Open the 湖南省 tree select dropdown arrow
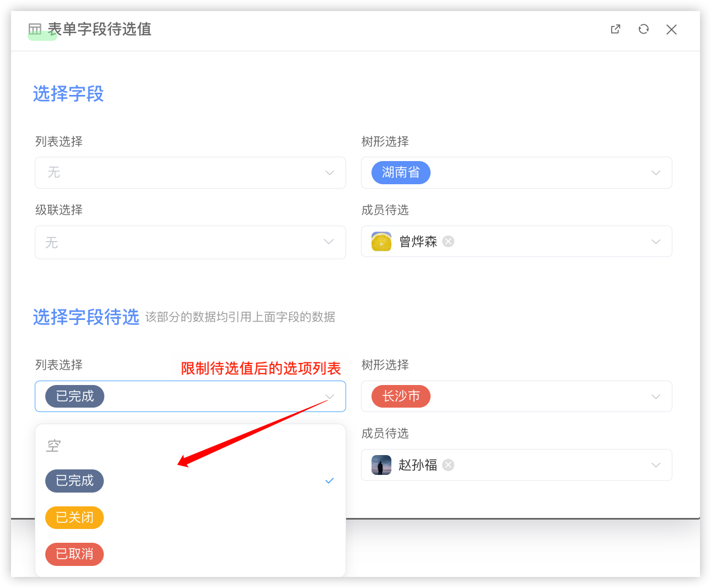 tap(656, 173)
